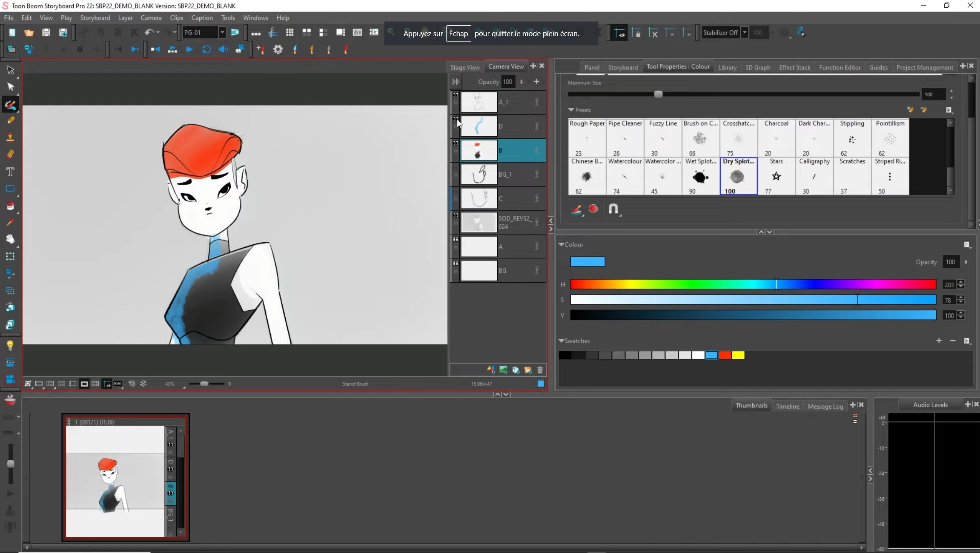Click the Play button in playback toolbar
This screenshot has width=980, height=553.
tap(189, 49)
